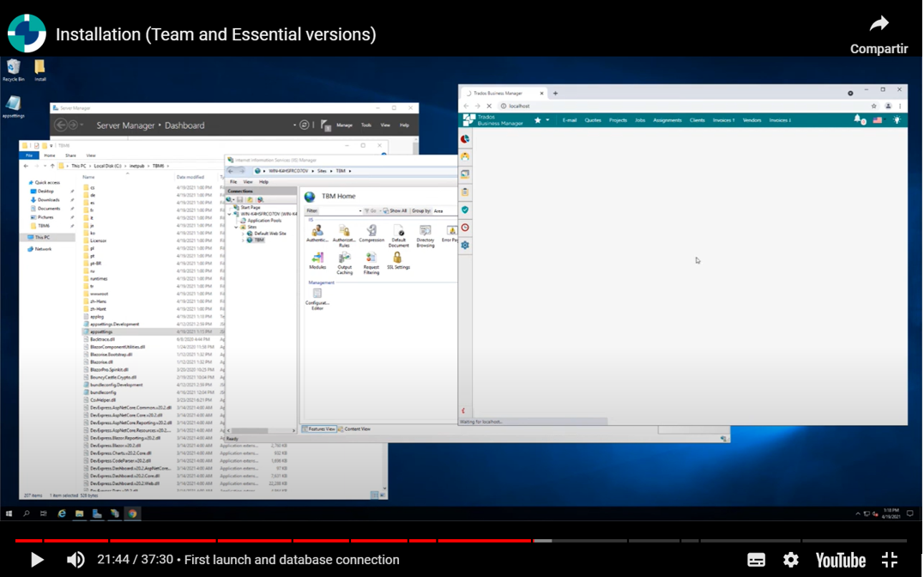The width and height of the screenshot is (924, 577).
Task: Open the clock icon in Trados sidebar
Action: (465, 228)
